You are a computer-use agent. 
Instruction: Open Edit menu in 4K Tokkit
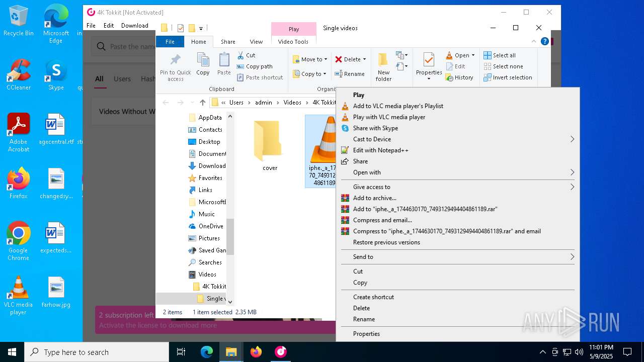[109, 26]
